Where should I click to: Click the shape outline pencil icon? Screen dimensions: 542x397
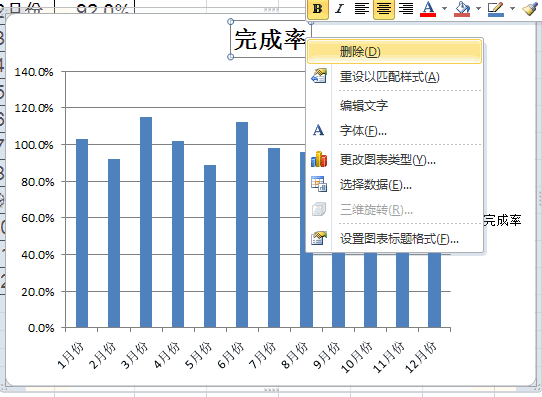(x=496, y=9)
